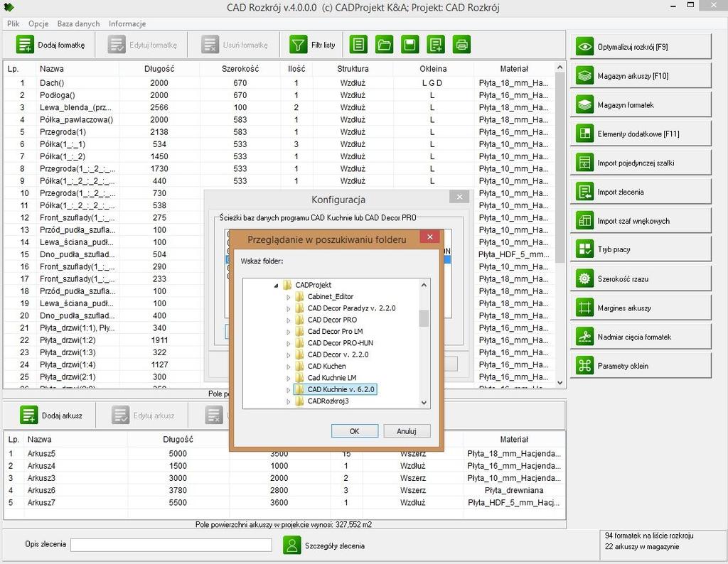Expand the Cabinet_Editor folder
The image size is (728, 564).
point(288,297)
